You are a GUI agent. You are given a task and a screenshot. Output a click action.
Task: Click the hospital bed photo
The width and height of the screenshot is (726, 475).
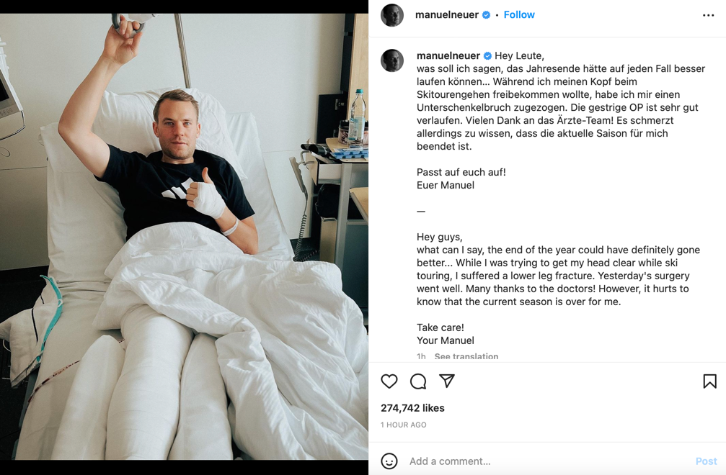(184, 236)
